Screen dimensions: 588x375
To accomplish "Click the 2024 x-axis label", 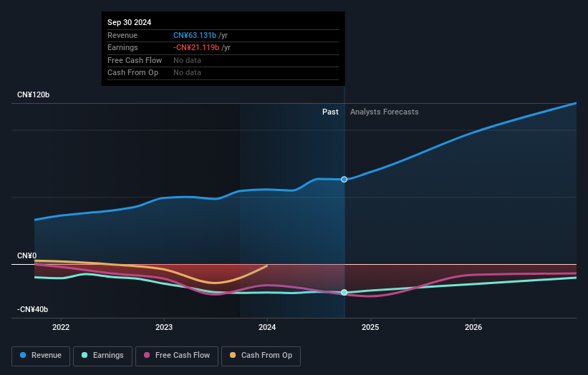I will (x=267, y=327).
